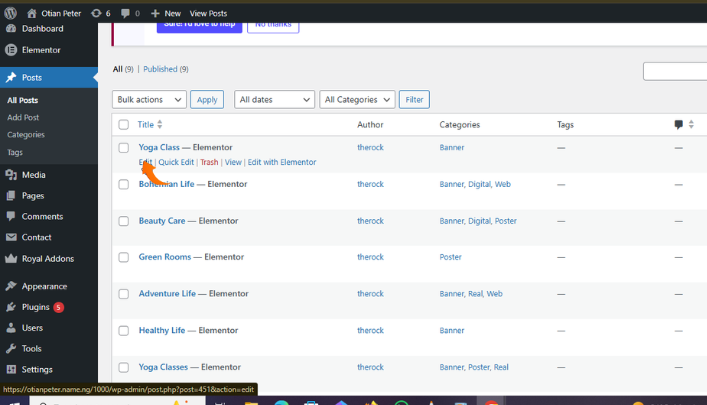
Task: Open Appearance via its paintbrush icon
Action: click(11, 285)
